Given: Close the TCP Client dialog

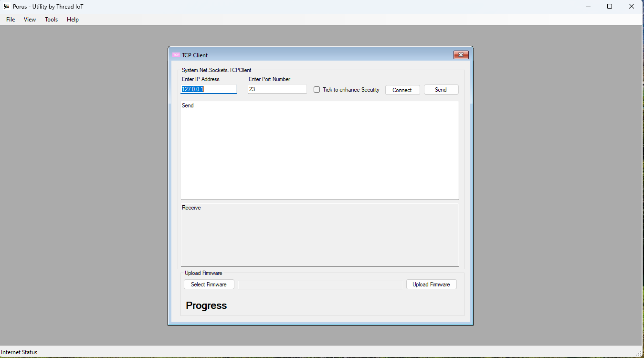Looking at the screenshot, I should click(x=460, y=54).
